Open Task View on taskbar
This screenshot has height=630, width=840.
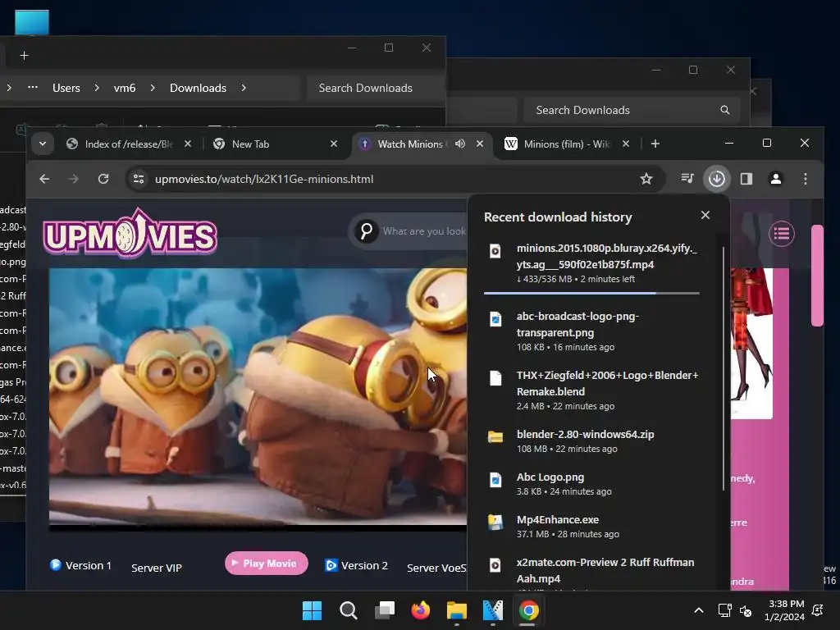[385, 610]
